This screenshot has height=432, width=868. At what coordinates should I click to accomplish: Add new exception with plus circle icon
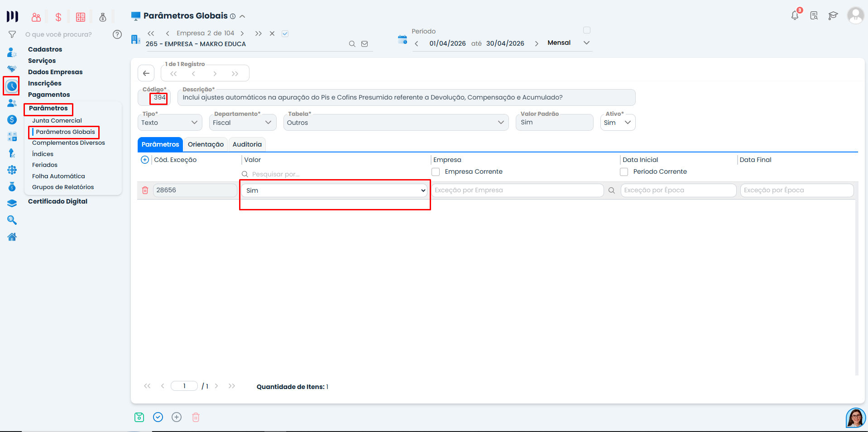click(x=145, y=160)
